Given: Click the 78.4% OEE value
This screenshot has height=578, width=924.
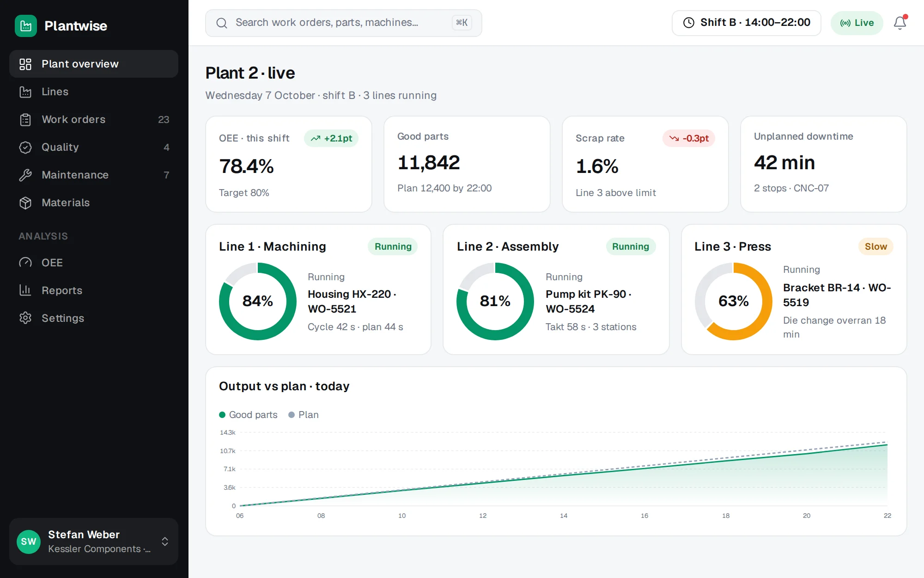Looking at the screenshot, I should [x=246, y=166].
